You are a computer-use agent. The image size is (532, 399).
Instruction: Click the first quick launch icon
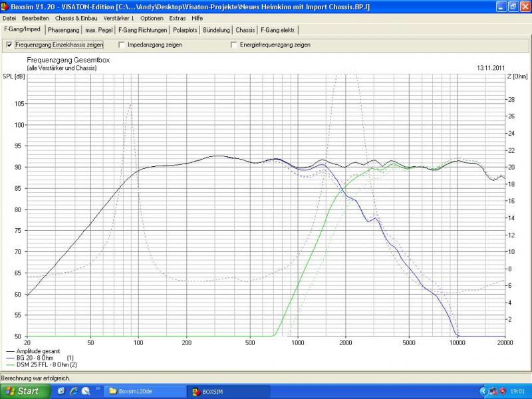(61, 391)
